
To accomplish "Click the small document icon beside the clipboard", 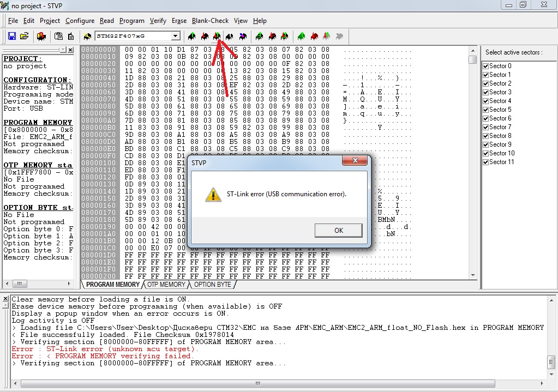I will [71, 37].
